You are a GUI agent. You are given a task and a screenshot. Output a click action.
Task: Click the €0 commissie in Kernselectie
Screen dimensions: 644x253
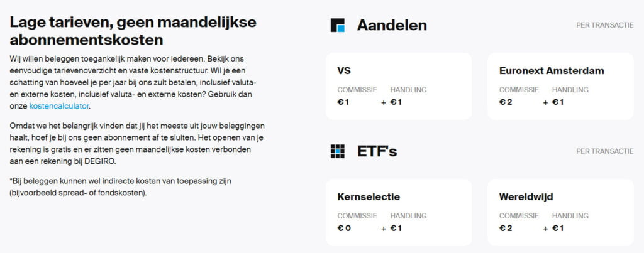click(x=344, y=228)
